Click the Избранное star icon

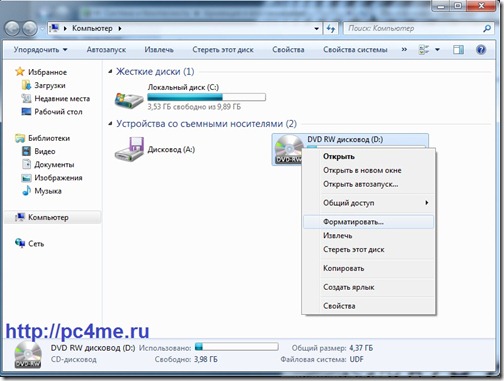click(x=20, y=72)
